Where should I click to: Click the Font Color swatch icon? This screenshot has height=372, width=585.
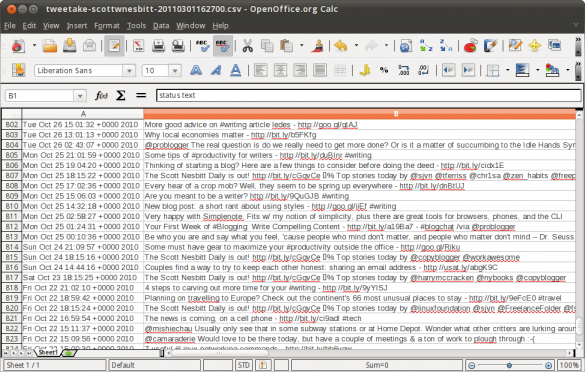coord(552,71)
